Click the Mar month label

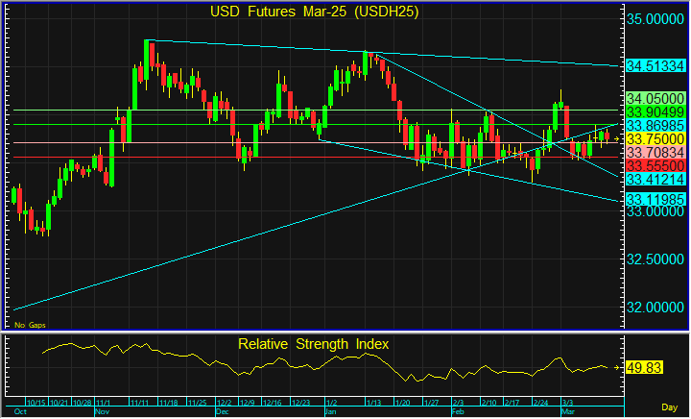pyautogui.click(x=568, y=412)
